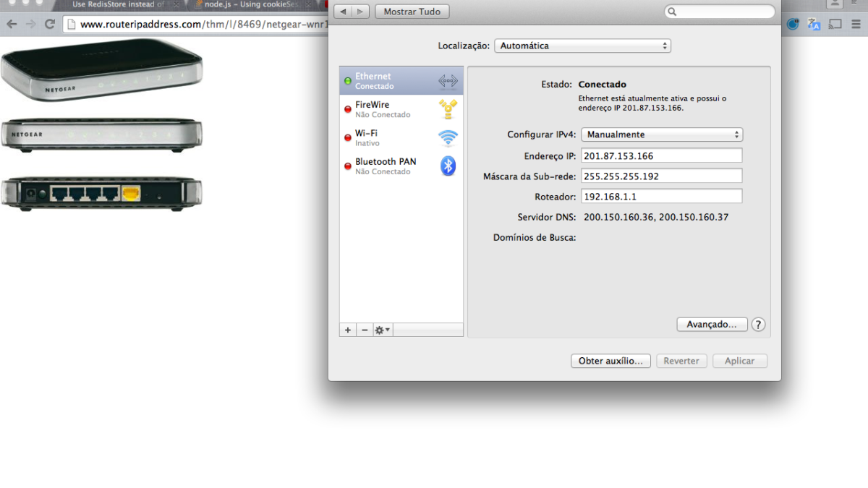
Task: Open the Localização dropdown
Action: [x=582, y=46]
